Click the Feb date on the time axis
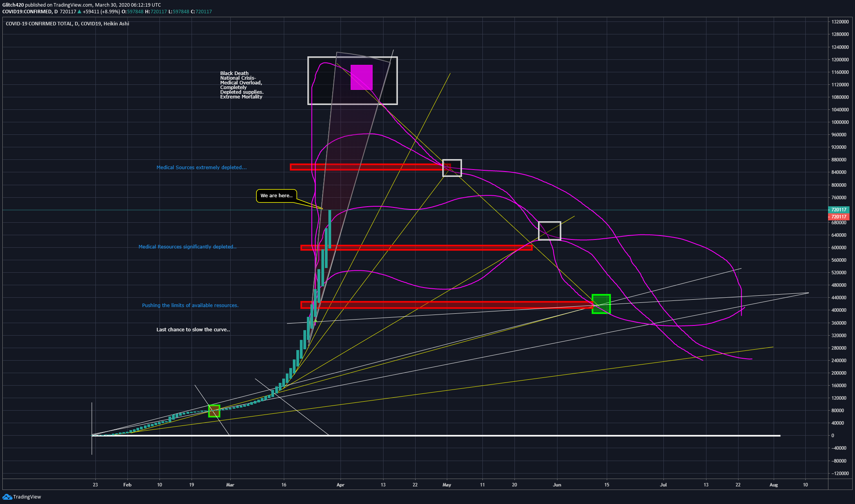 click(127, 485)
